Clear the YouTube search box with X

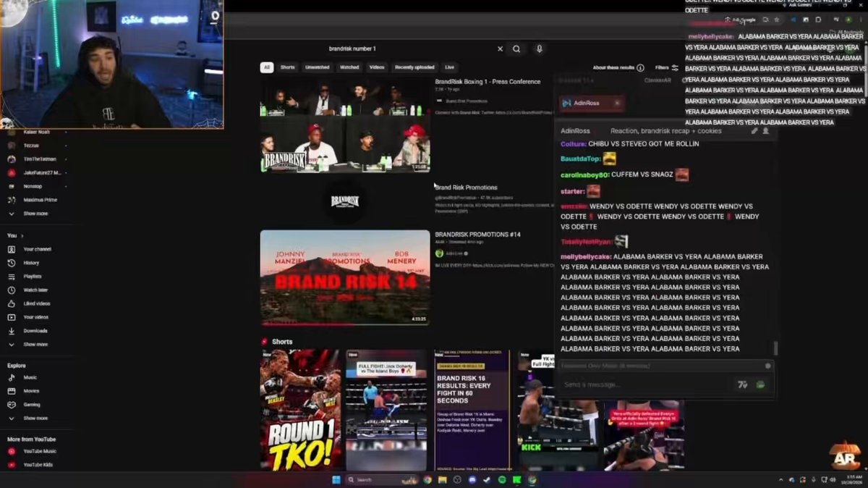(x=500, y=49)
